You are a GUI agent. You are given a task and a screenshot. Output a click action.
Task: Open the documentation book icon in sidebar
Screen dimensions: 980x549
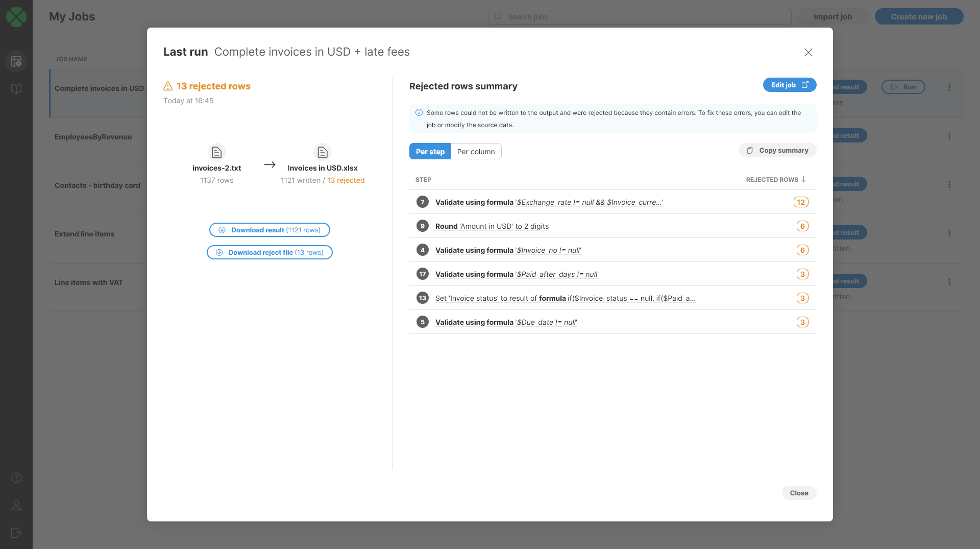(x=16, y=89)
